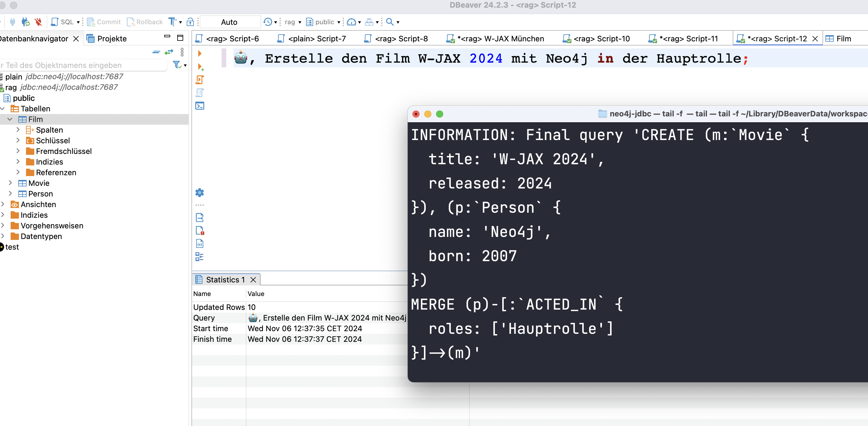Click the reconnect plug icon
The image size is (868, 426).
pos(26,22)
